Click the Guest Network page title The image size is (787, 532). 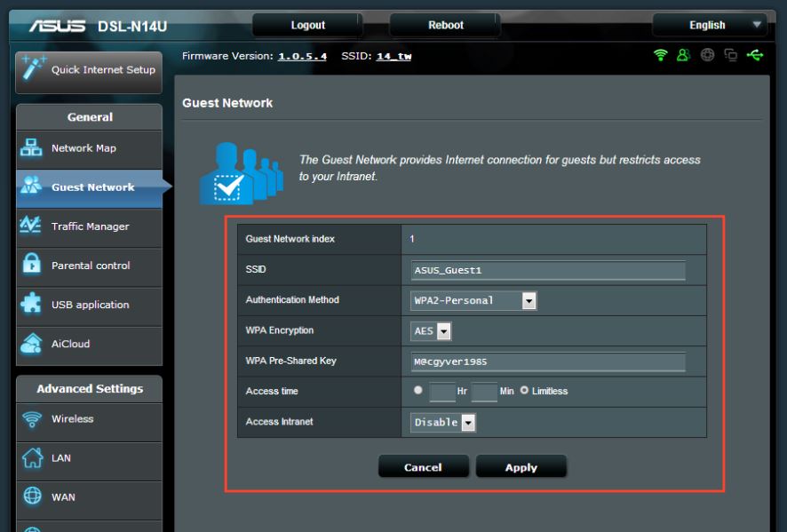[227, 103]
